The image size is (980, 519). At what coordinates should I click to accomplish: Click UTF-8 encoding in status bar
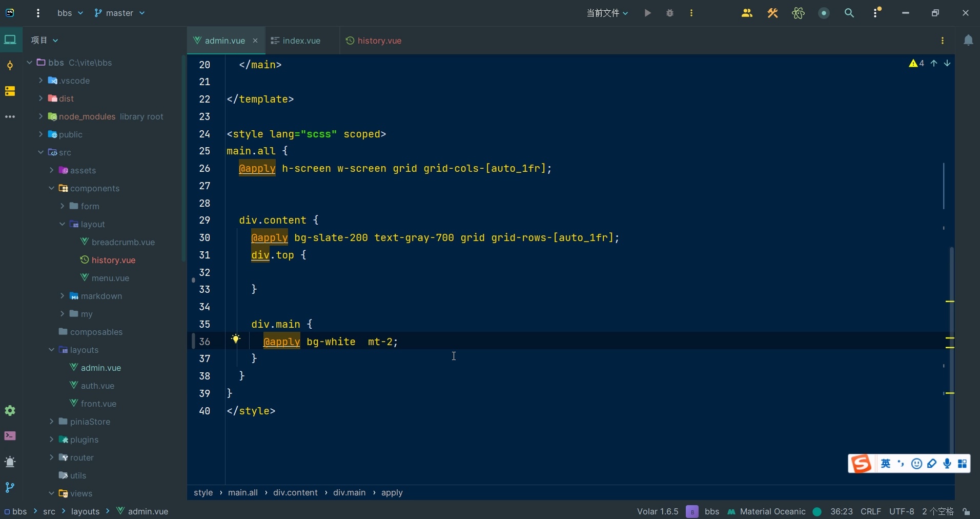[x=902, y=512]
